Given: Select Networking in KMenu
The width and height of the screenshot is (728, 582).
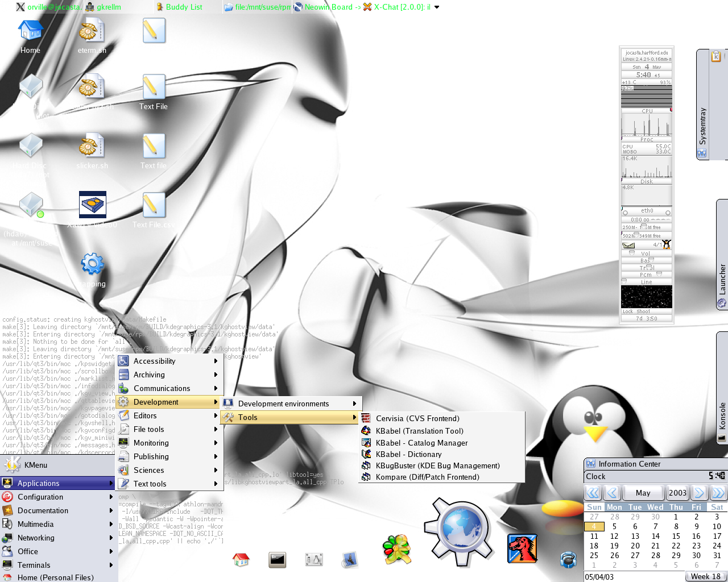Looking at the screenshot, I should tap(57, 538).
